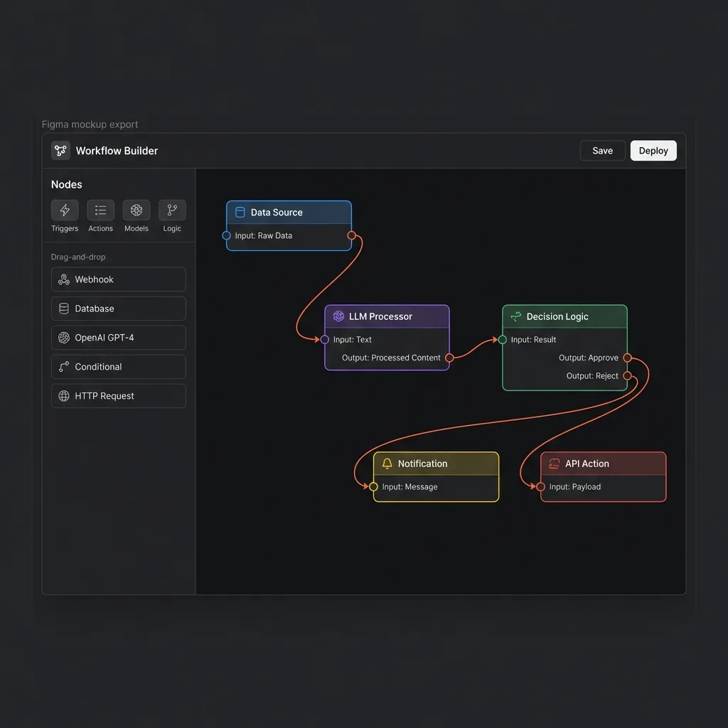Click the Notification bell icon

pyautogui.click(x=387, y=464)
